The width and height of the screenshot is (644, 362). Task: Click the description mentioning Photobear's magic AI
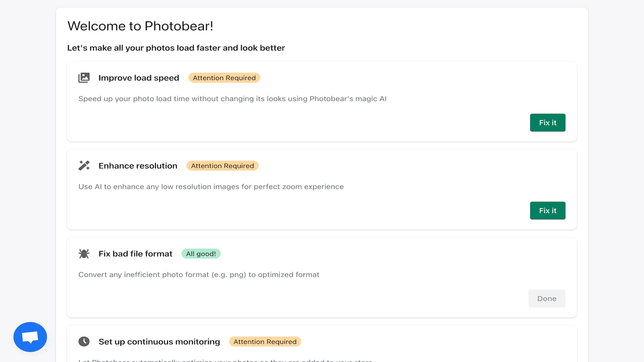(x=232, y=99)
